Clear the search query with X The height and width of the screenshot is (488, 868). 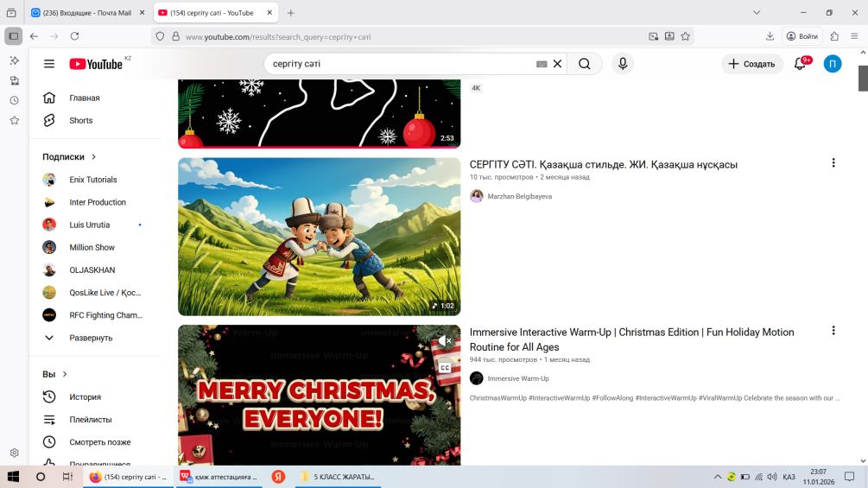(x=557, y=64)
